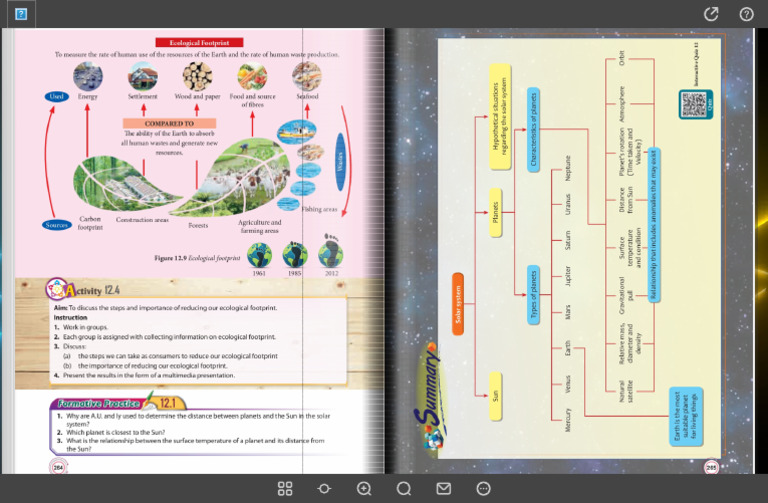
Task: Zoom in using the magnifier plus icon
Action: click(x=364, y=488)
